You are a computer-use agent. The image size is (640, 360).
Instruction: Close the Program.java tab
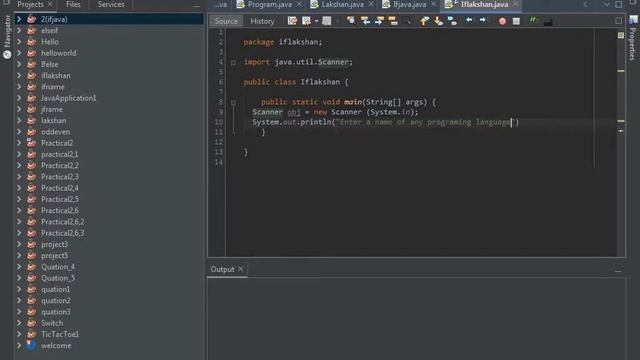coord(299,4)
